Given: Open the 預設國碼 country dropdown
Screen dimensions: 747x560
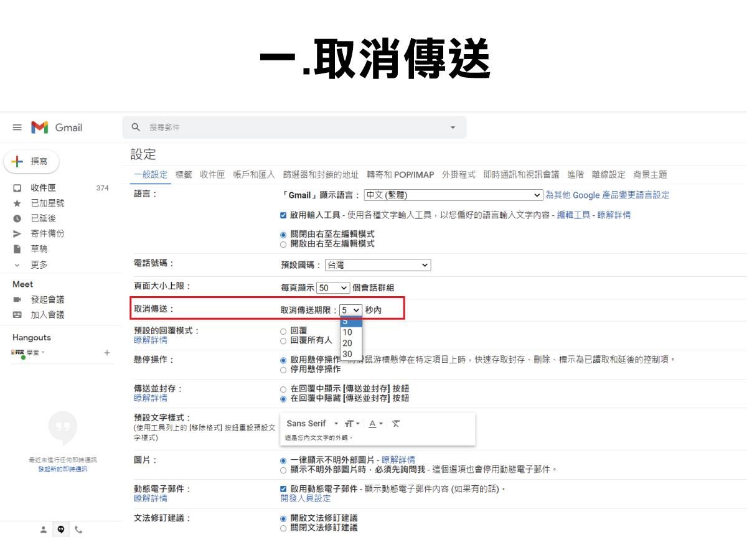Looking at the screenshot, I should coord(377,264).
